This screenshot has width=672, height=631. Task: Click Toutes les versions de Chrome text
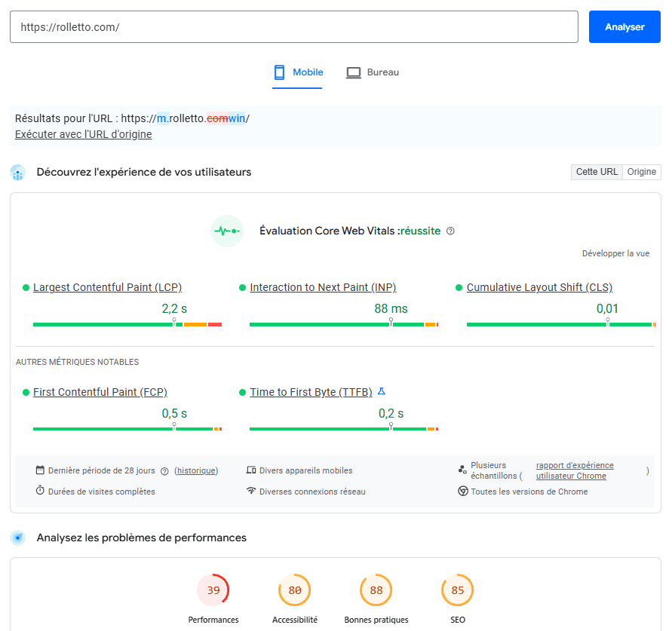[529, 492]
